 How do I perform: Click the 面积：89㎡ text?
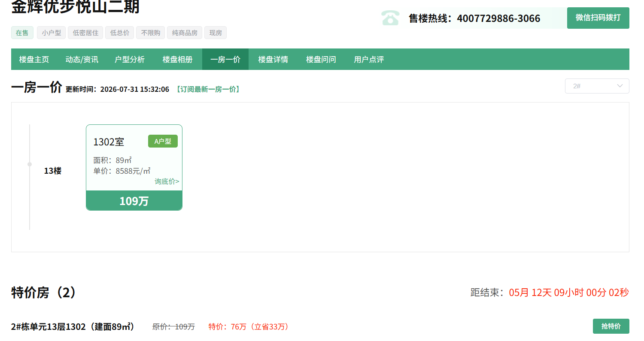(112, 160)
